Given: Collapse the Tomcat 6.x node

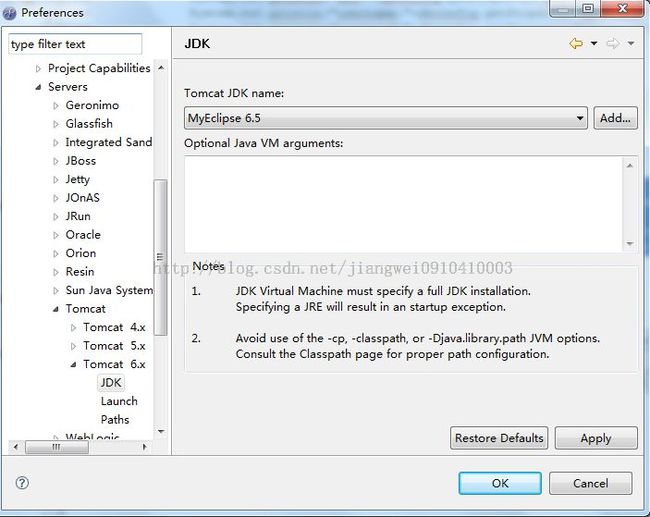Looking at the screenshot, I should pyautogui.click(x=73, y=365).
